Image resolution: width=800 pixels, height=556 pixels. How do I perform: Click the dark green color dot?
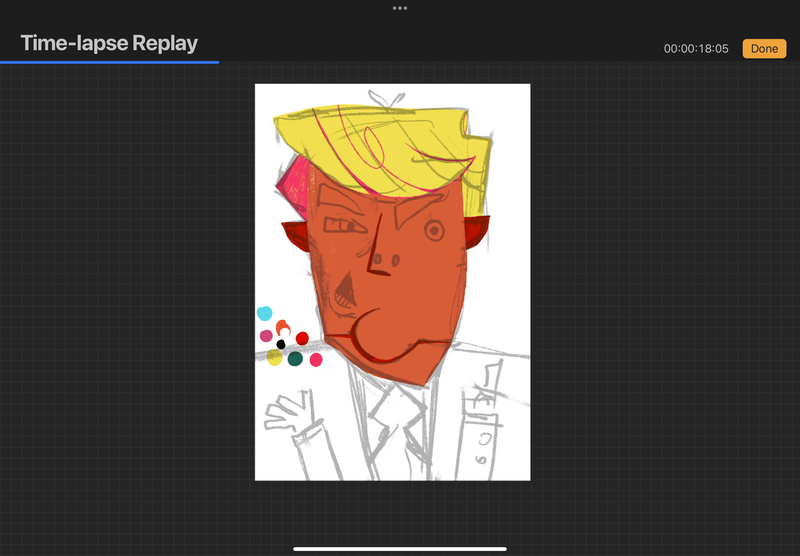[295, 359]
